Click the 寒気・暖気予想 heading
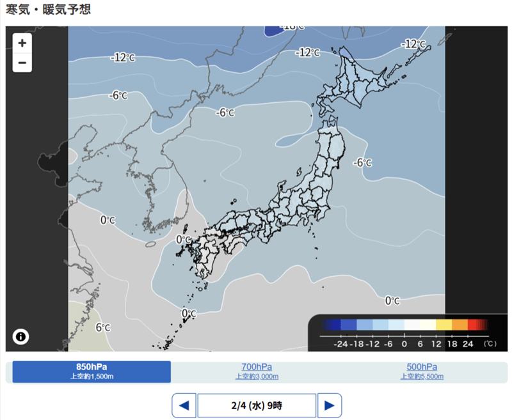Image resolution: width=512 pixels, height=420 pixels. coord(49,10)
